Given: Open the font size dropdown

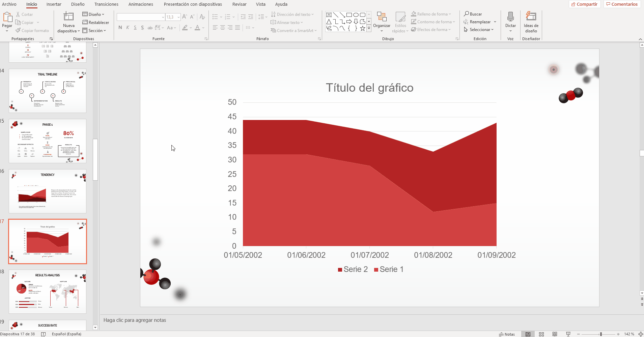Looking at the screenshot, I should [178, 17].
